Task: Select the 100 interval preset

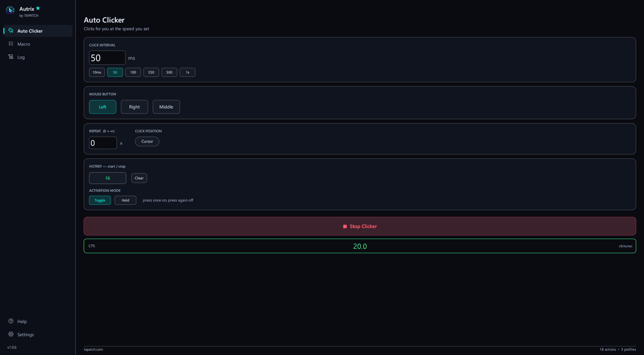Action: [133, 72]
